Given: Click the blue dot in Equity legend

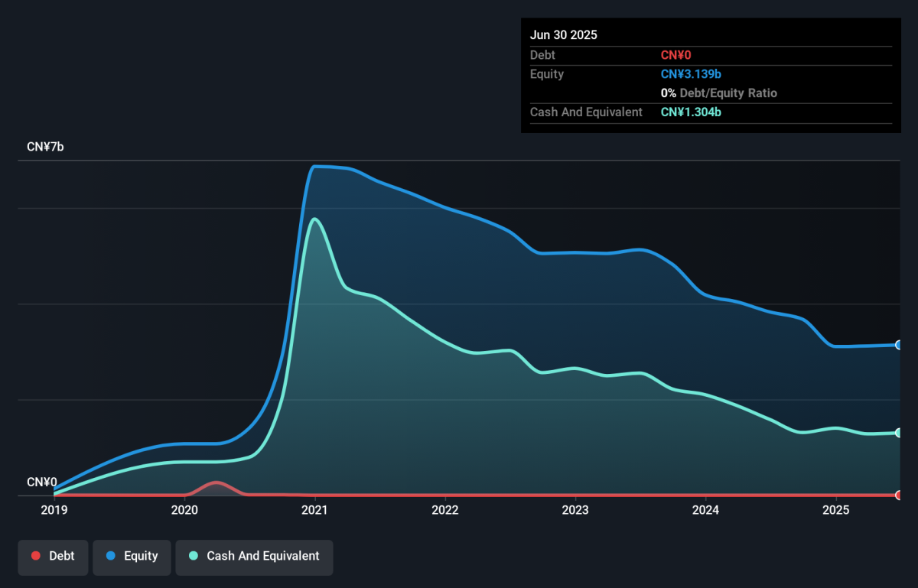Looking at the screenshot, I should coord(111,556).
